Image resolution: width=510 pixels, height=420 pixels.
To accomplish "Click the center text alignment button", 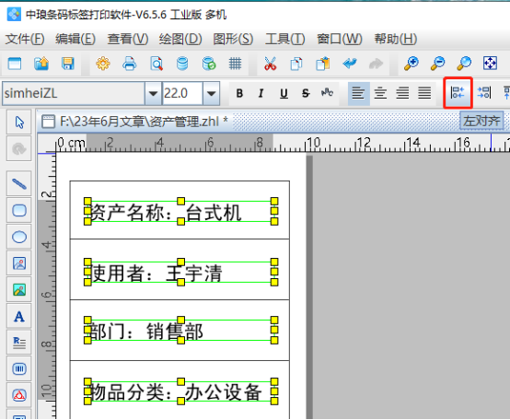I will tap(380, 93).
